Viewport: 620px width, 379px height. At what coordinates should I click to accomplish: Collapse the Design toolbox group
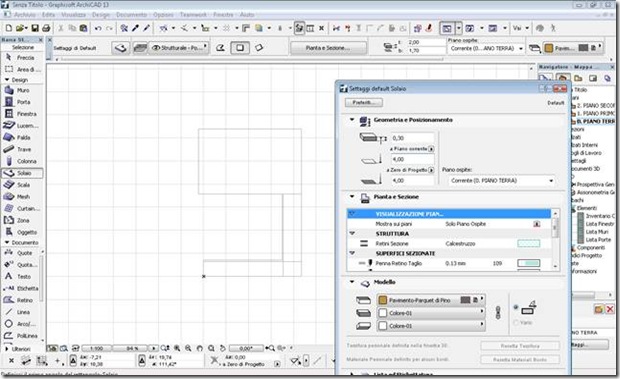[7, 79]
